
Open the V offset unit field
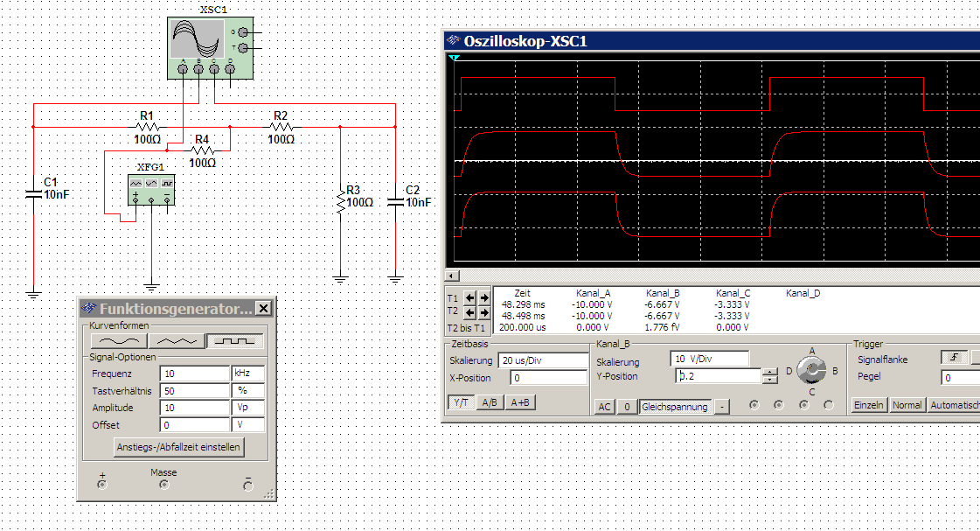248,424
